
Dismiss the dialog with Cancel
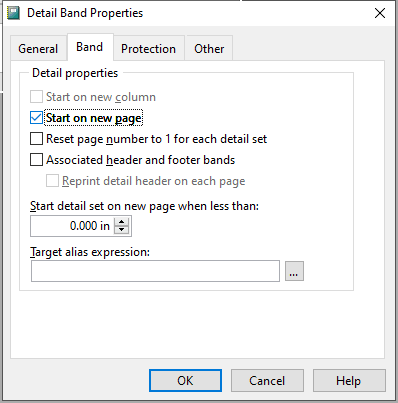[267, 380]
